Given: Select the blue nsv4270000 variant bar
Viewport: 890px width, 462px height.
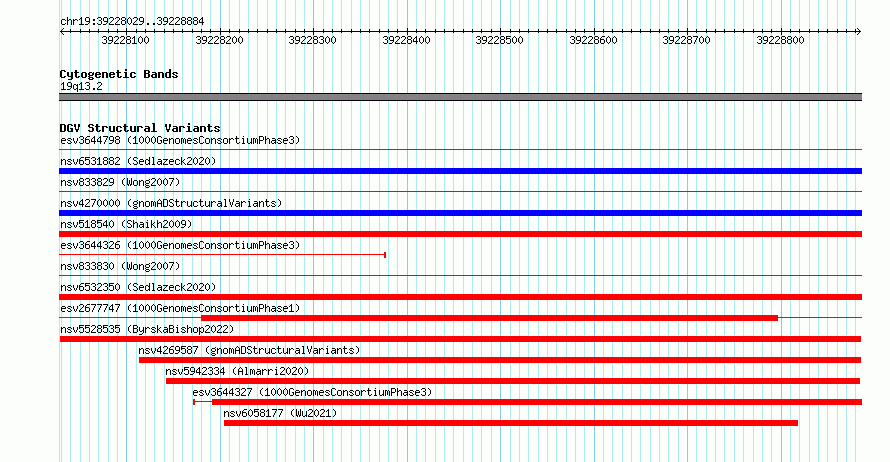Looking at the screenshot, I should (460, 213).
